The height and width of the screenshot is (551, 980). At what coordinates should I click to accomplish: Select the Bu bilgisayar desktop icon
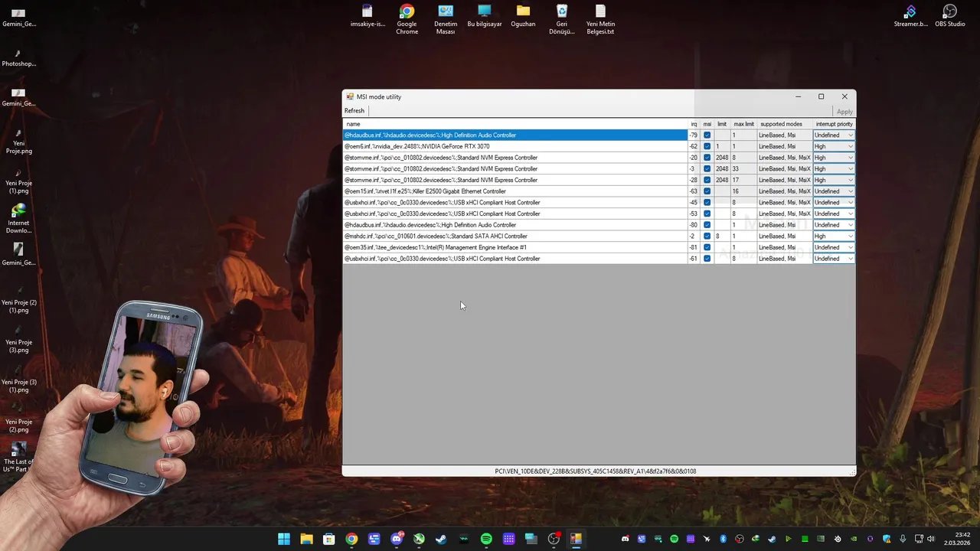pos(485,15)
